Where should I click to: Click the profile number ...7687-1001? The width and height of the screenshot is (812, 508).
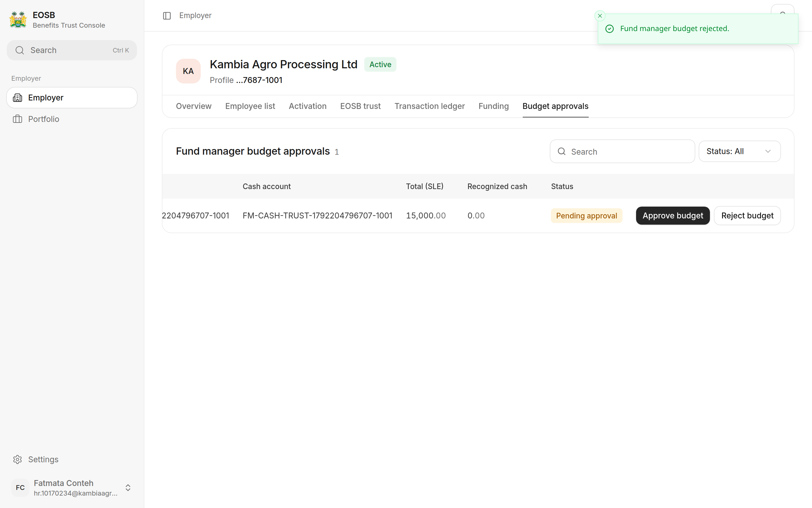259,80
